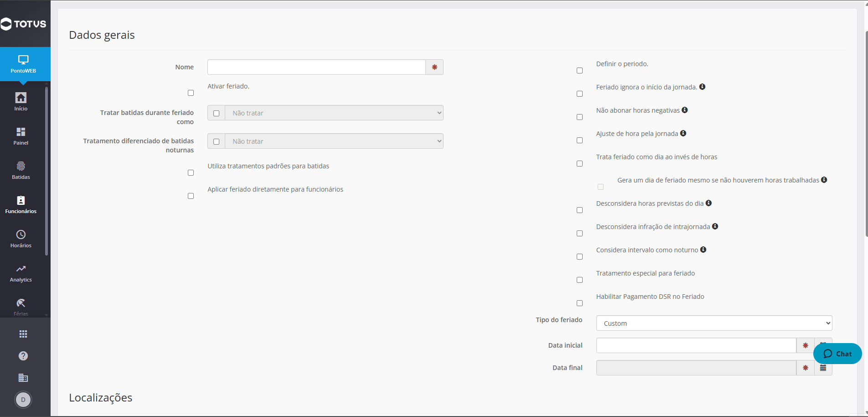This screenshot has height=417, width=868.
Task: Open the Painel dashboard
Action: coord(21,136)
